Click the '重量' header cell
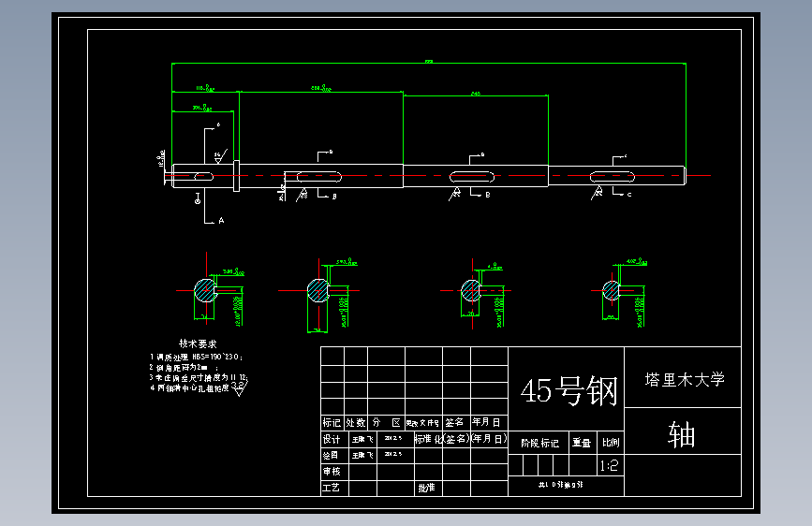This screenshot has height=526, width=812. point(581,443)
